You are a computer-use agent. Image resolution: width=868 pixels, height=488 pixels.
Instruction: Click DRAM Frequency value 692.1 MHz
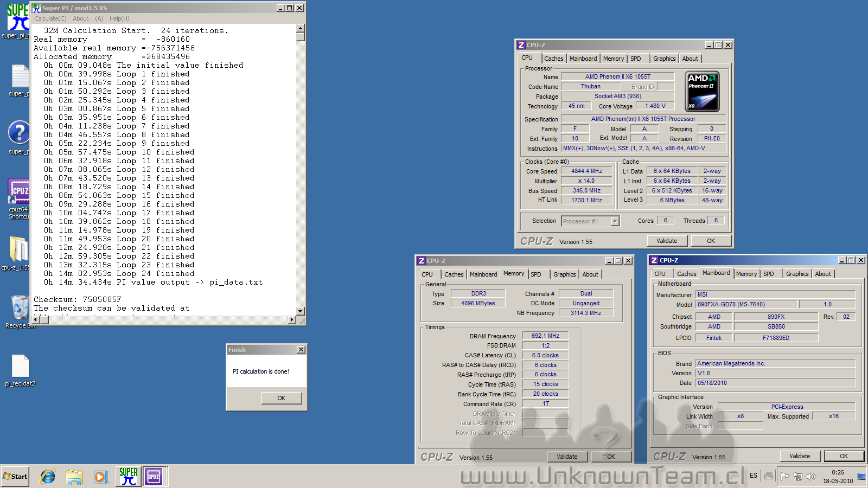point(545,336)
